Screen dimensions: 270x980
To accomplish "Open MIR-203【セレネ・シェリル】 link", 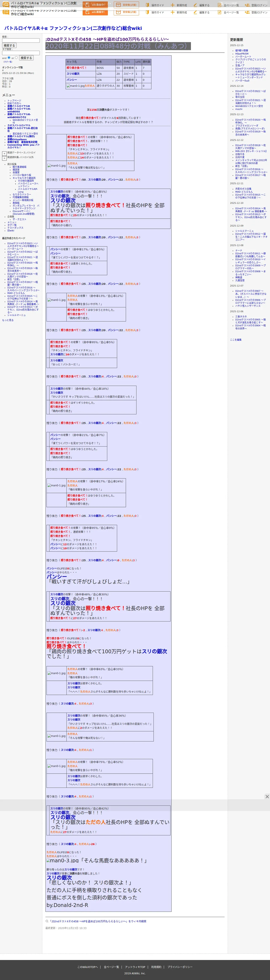I will click(x=251, y=151).
